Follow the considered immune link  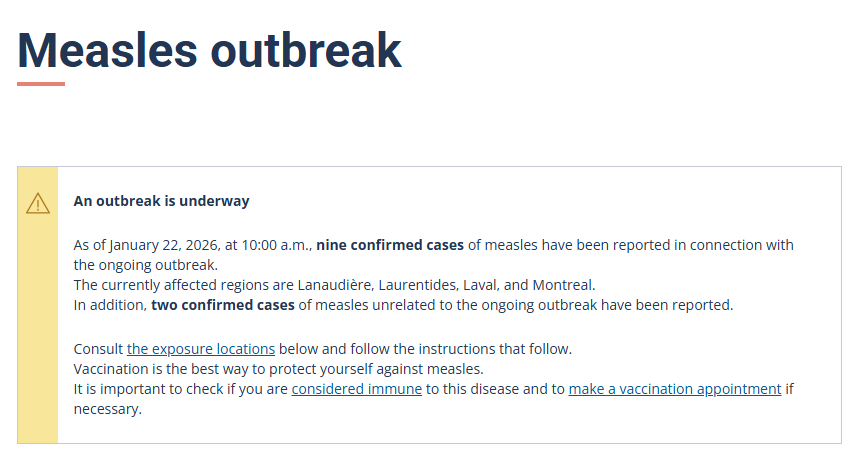coord(356,389)
